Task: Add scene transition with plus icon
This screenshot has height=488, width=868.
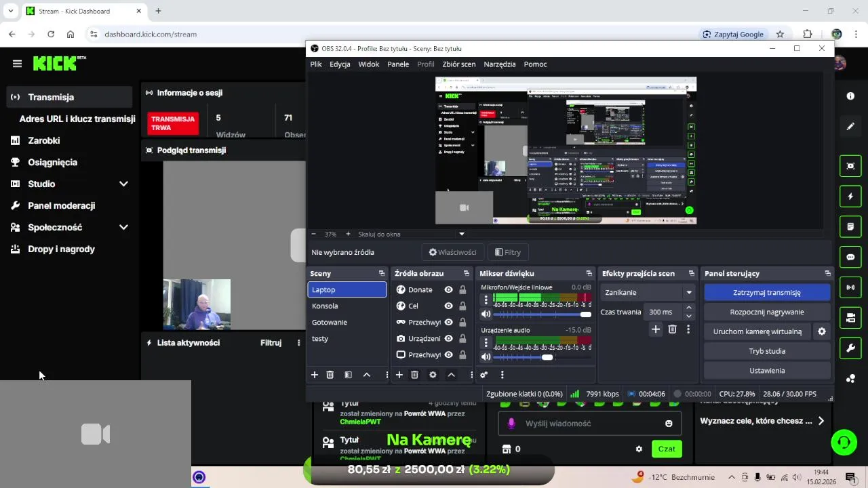Action: 656,329
